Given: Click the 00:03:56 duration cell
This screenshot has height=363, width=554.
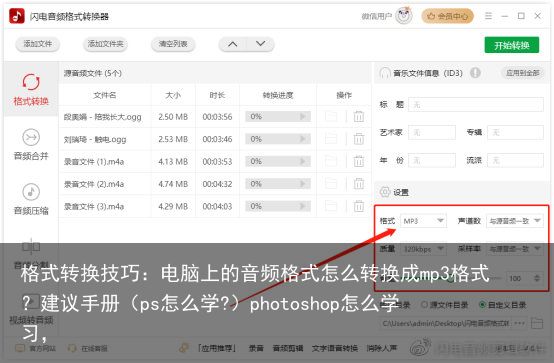Looking at the screenshot, I should pyautogui.click(x=217, y=117).
